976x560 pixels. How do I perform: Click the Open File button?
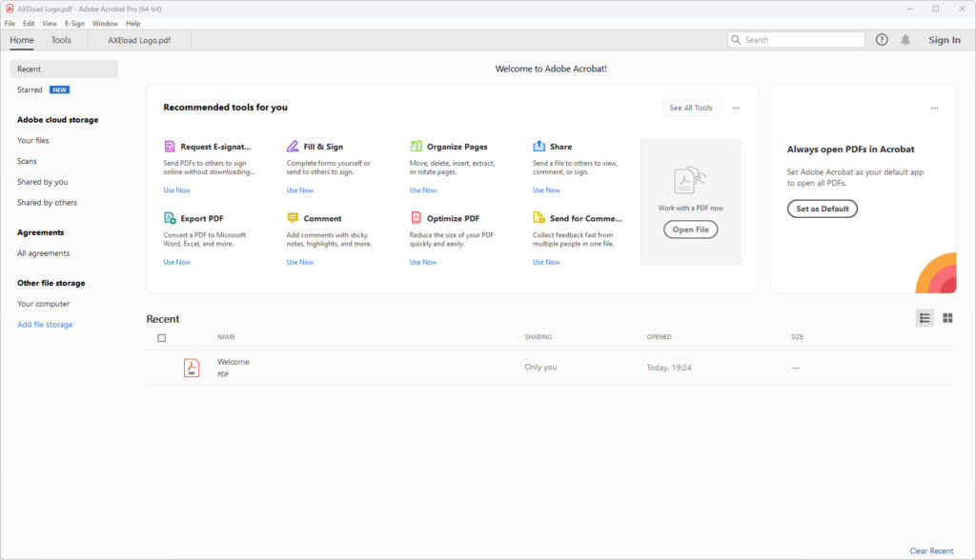pos(690,230)
